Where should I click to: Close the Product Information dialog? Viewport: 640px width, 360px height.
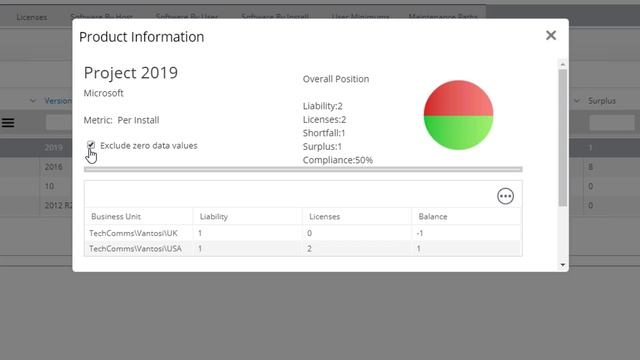[x=551, y=36]
